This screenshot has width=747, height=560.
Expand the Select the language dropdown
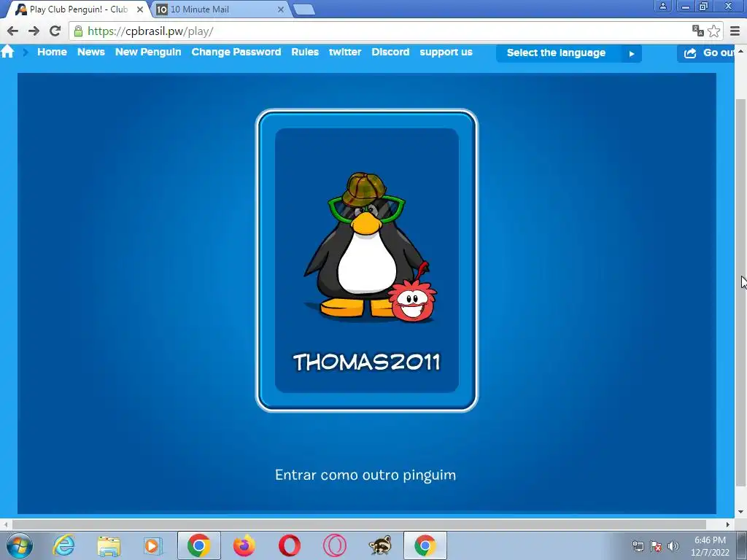click(x=569, y=52)
